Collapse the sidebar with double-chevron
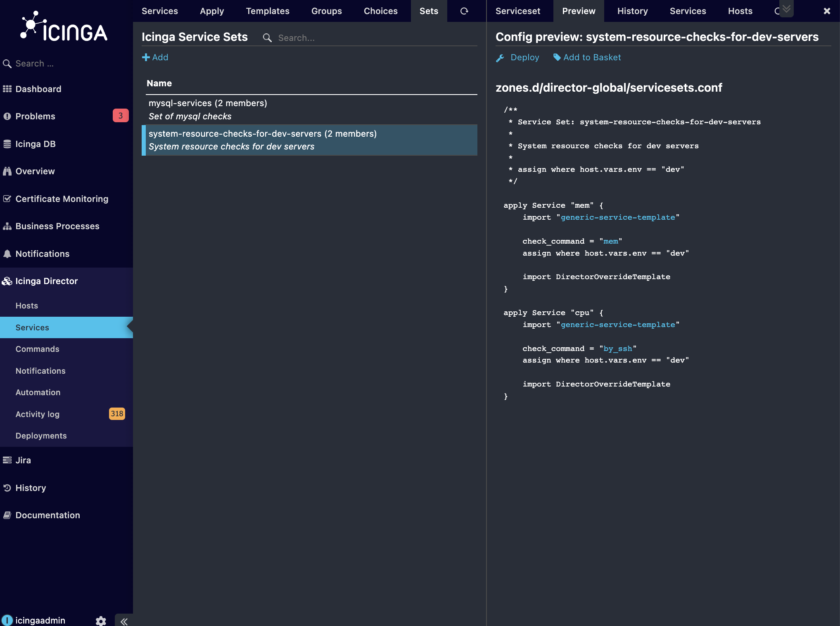Screen dimensions: 840x626 (x=124, y=621)
